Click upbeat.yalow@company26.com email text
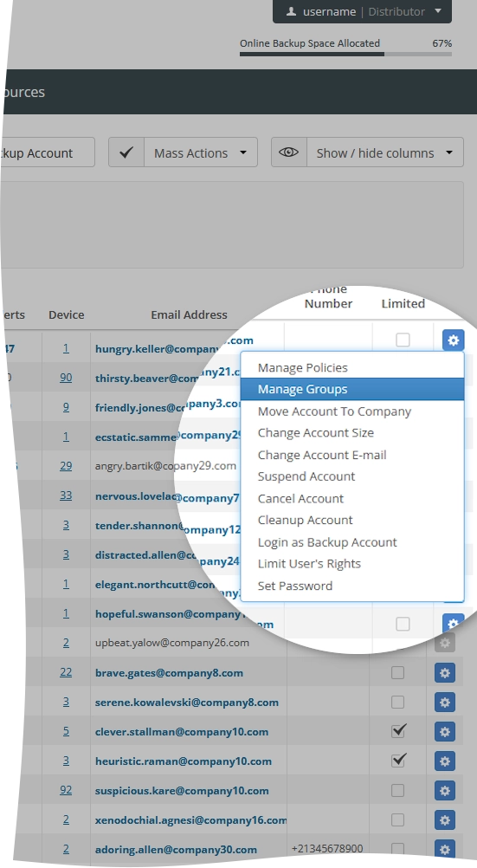 pos(172,643)
